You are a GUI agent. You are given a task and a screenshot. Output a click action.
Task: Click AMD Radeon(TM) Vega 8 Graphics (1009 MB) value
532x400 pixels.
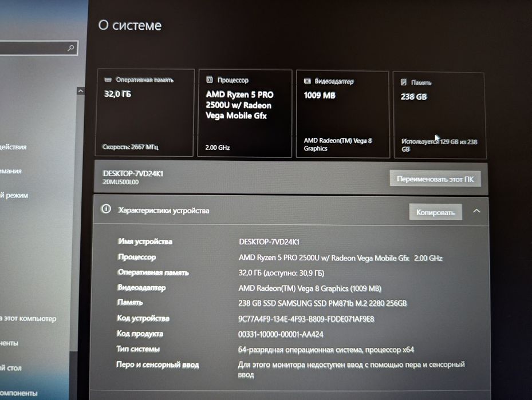tap(310, 288)
